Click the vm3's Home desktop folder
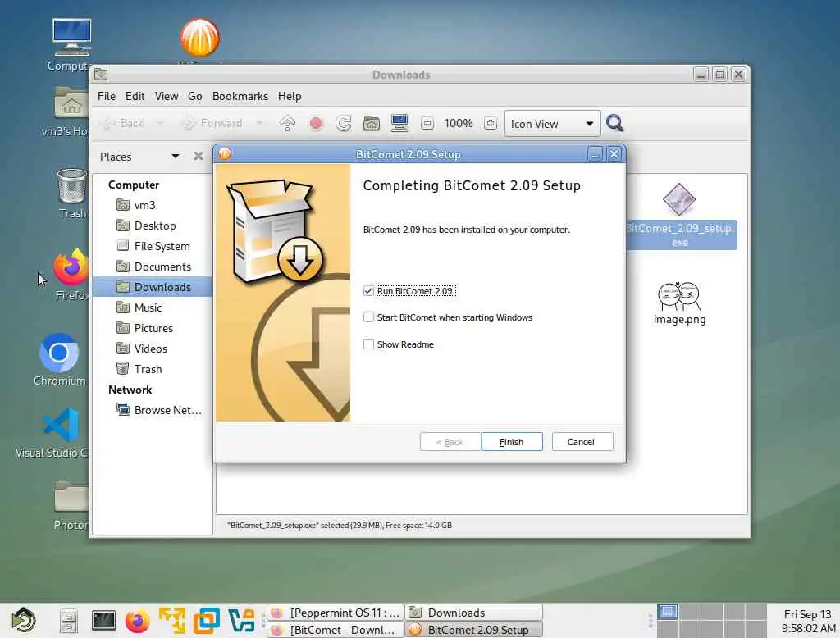This screenshot has height=638, width=840. 71,103
